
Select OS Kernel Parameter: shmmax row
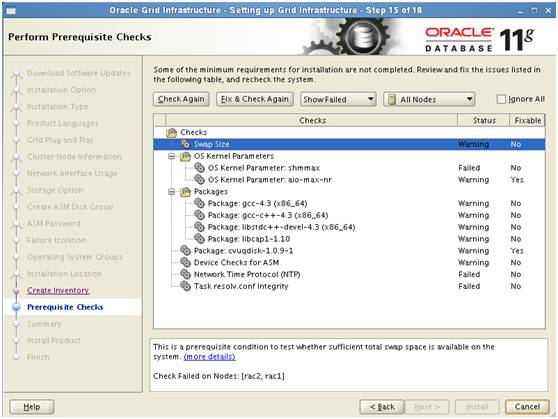(x=349, y=168)
